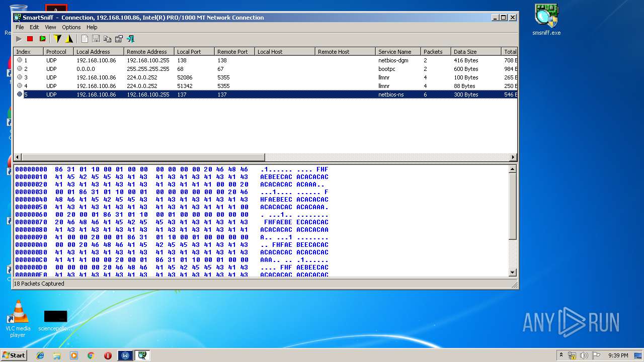Select the llmnr row with port 51342

point(265,86)
